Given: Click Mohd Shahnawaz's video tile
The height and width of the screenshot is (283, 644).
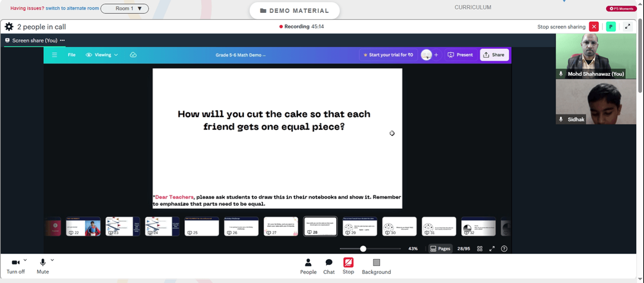Looking at the screenshot, I should point(596,56).
